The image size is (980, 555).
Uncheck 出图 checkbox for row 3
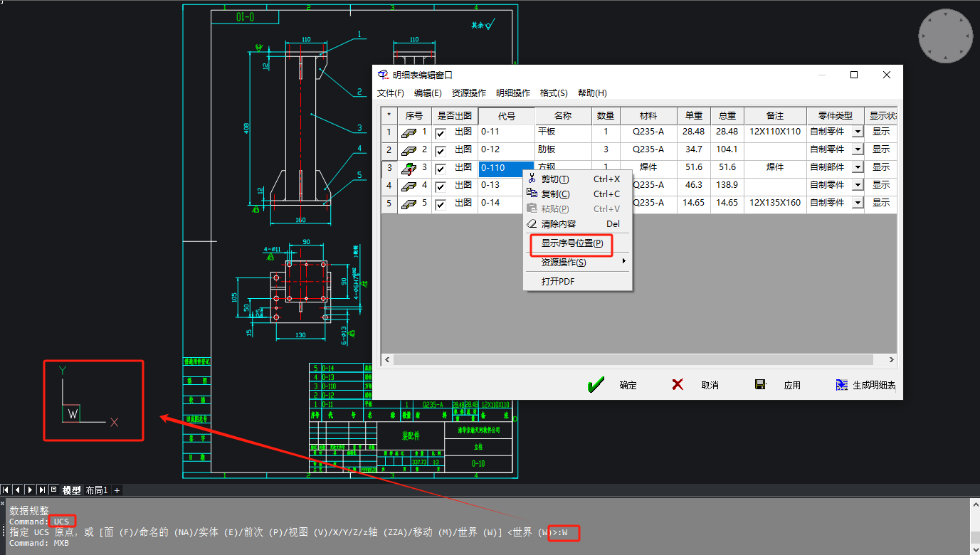pos(441,169)
